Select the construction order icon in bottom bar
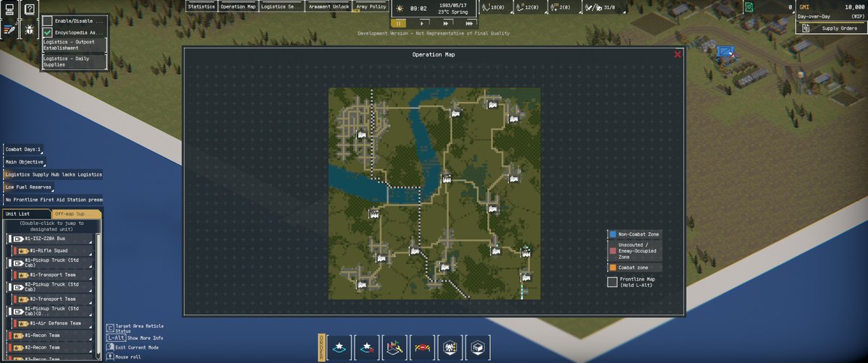The image size is (868, 363). pos(394,348)
